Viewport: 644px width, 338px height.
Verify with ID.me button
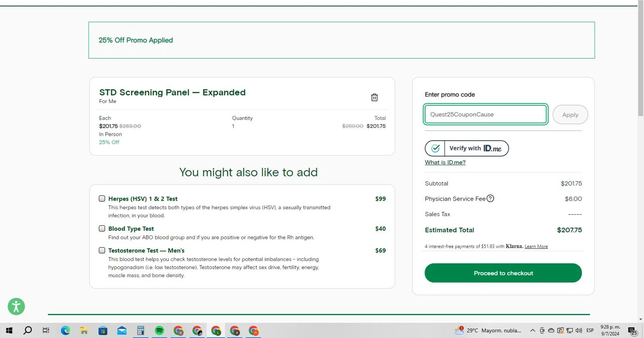point(467,148)
